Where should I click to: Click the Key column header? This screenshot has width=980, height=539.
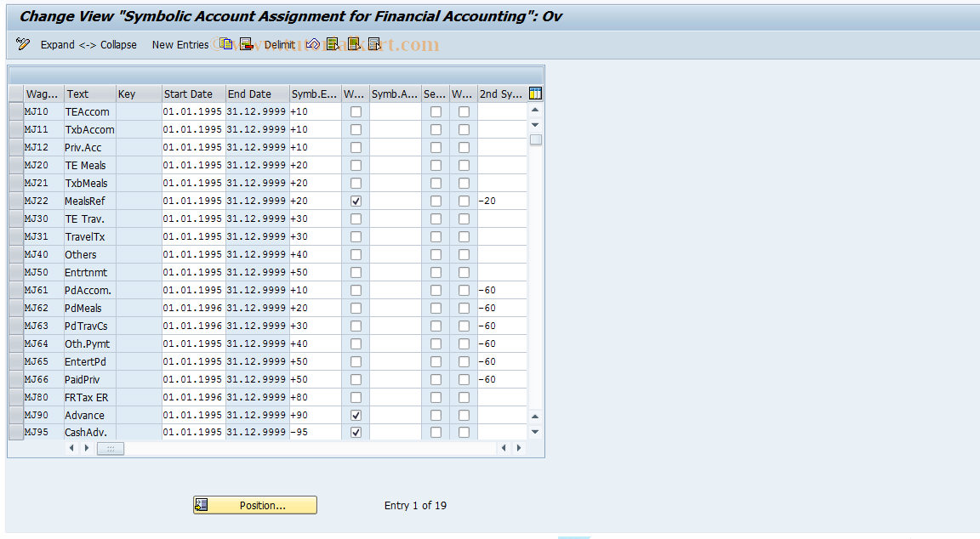[x=139, y=94]
